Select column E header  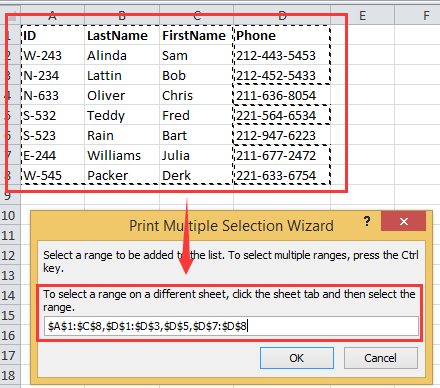[363, 15]
